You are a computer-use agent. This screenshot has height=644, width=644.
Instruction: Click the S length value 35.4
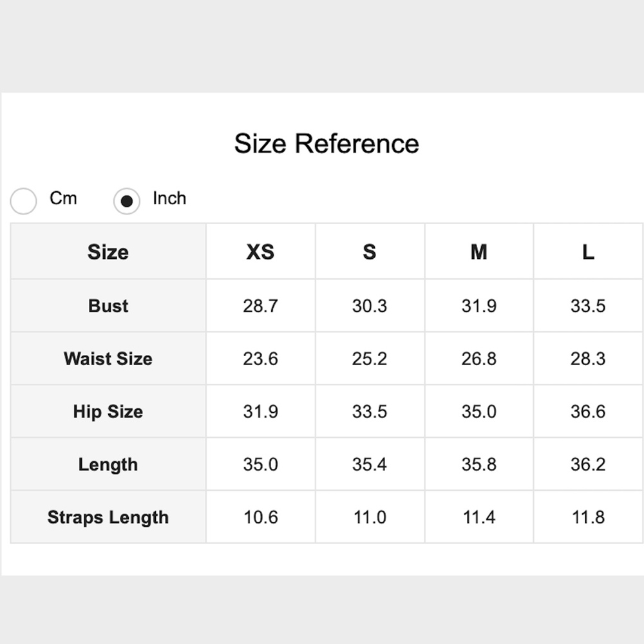pyautogui.click(x=370, y=464)
